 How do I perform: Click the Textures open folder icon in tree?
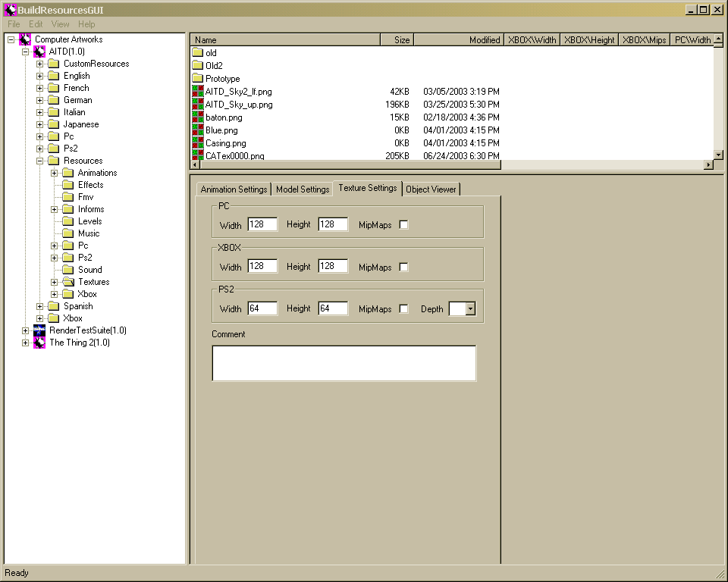pos(68,282)
